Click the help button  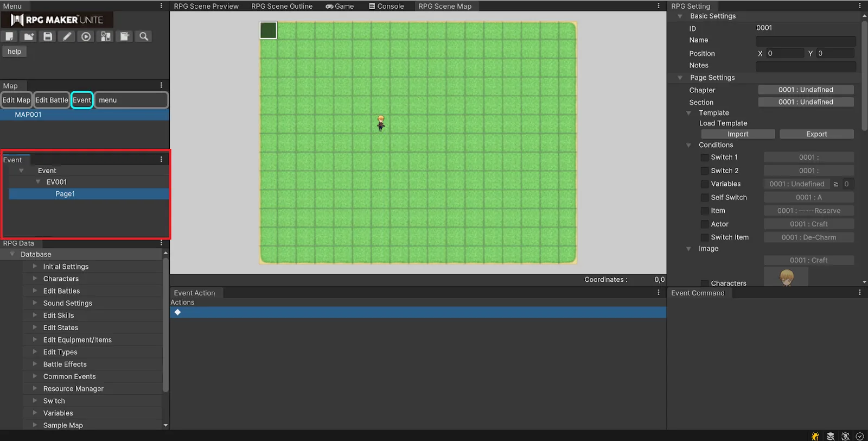pos(15,52)
